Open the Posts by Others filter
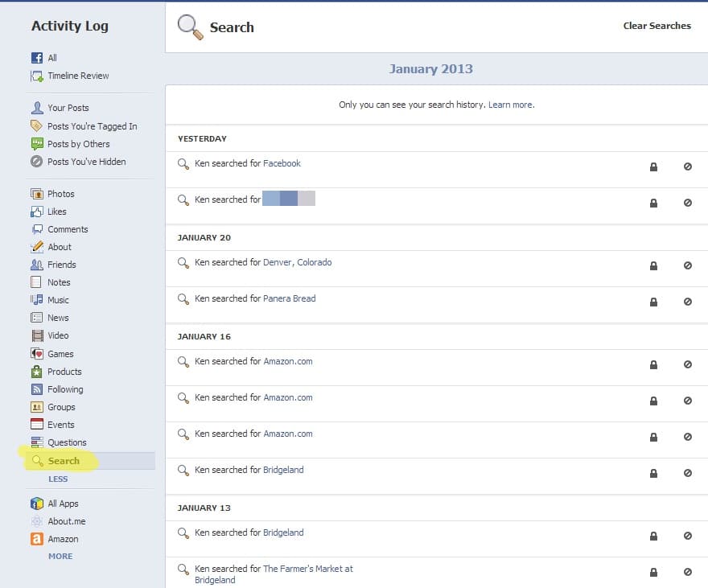The height and width of the screenshot is (588, 708). point(70,144)
